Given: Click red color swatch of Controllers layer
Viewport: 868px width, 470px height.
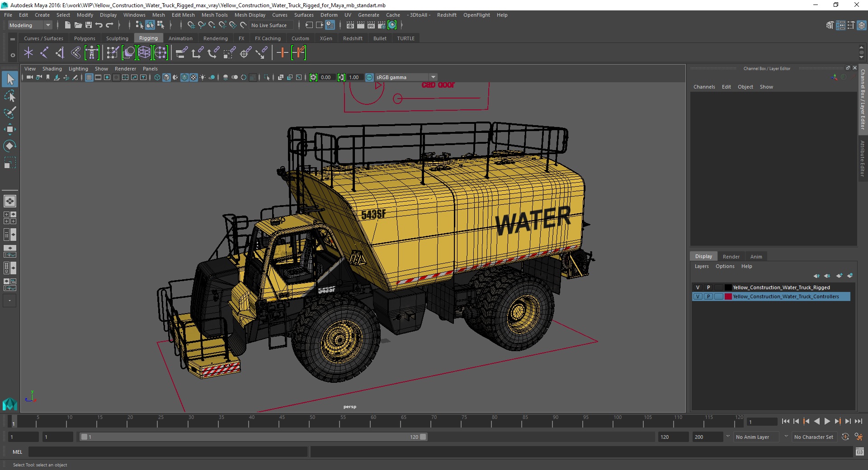Looking at the screenshot, I should 728,296.
